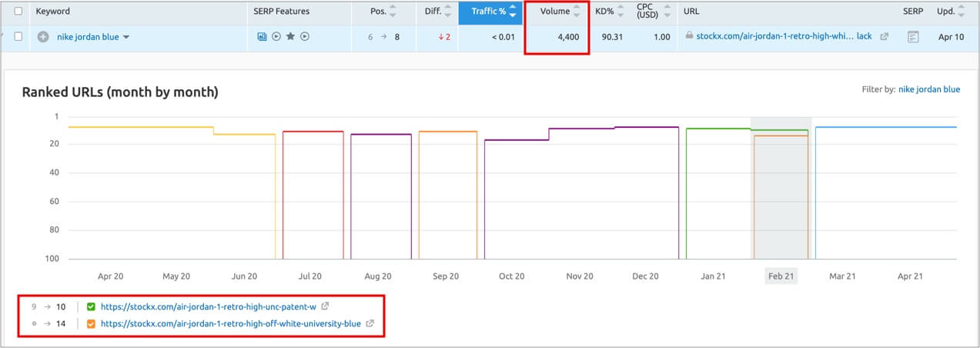Tick the select-all checkbox in table header
Viewport: 980px width, 348px height.
tap(18, 12)
